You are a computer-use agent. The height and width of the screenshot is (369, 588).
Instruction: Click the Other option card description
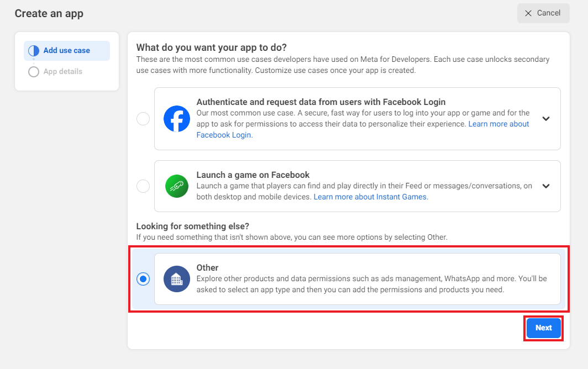[371, 284]
